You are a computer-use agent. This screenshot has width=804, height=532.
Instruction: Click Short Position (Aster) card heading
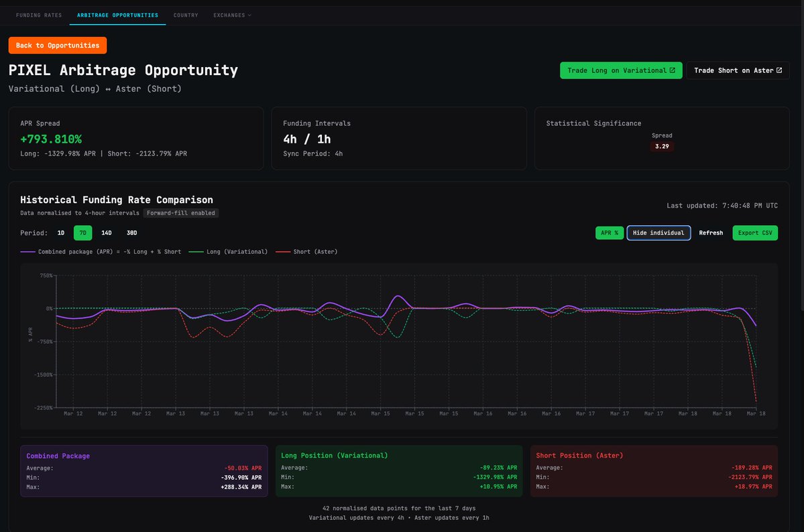click(x=579, y=455)
